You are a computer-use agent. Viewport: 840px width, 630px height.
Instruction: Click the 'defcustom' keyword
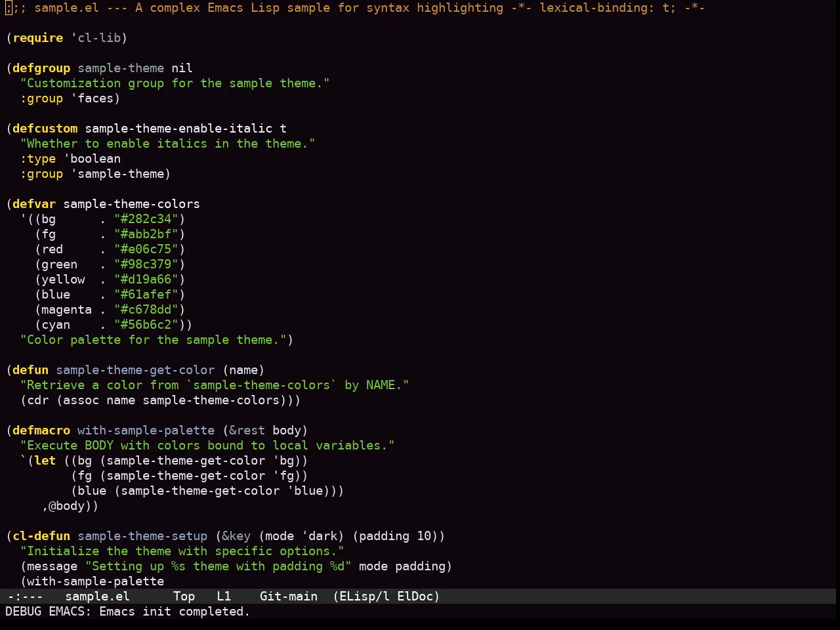[x=45, y=129]
